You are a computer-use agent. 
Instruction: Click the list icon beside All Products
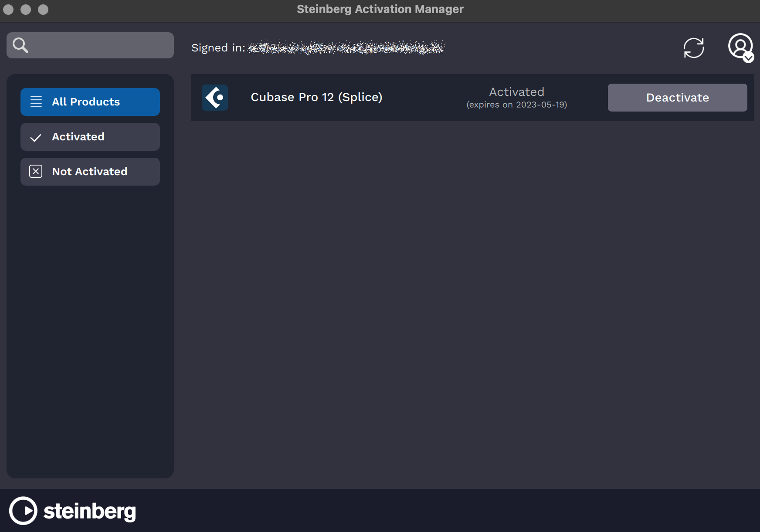pyautogui.click(x=37, y=102)
